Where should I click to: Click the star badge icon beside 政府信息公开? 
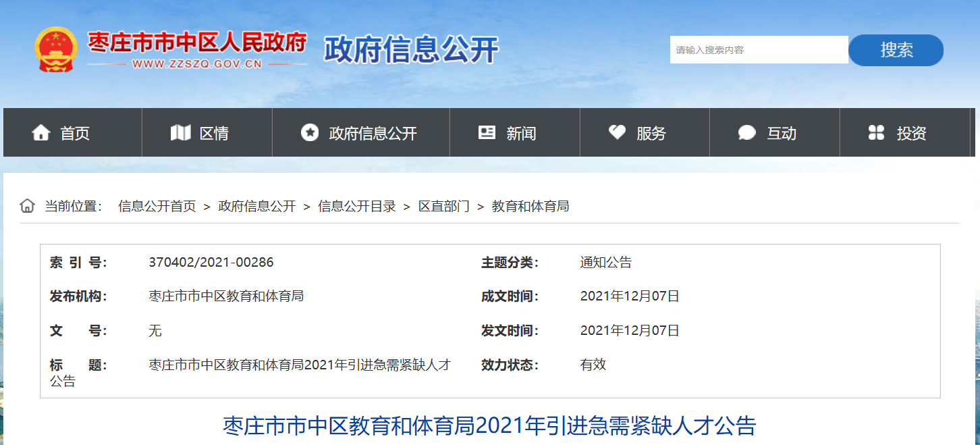[x=310, y=132]
